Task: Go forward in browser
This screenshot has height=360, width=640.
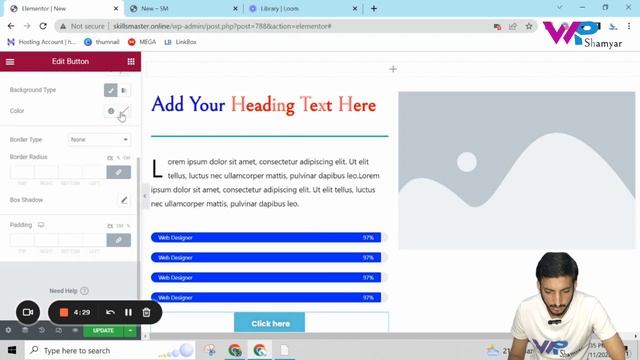Action: pyautogui.click(x=27, y=26)
